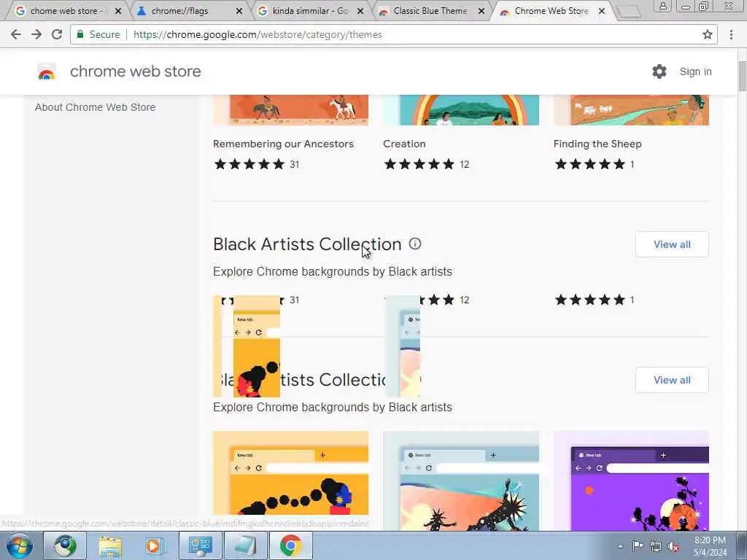Open the clock showing 8:20 PM
Screen dimensions: 747x560
[x=710, y=546]
